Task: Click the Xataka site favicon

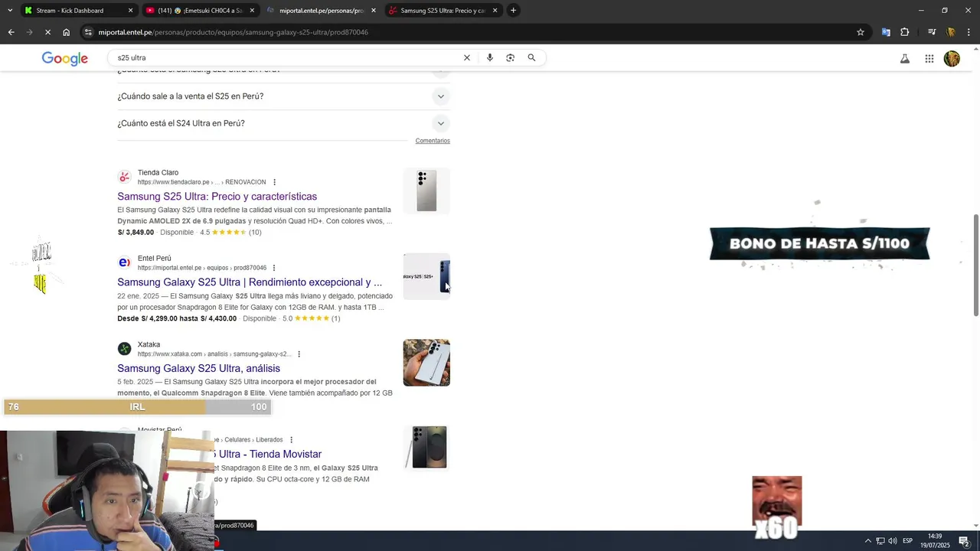Action: coord(124,349)
